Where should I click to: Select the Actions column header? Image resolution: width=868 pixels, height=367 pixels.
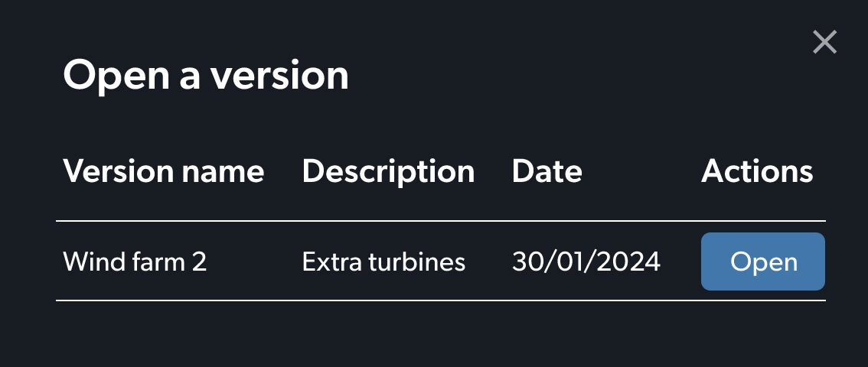[x=757, y=171]
